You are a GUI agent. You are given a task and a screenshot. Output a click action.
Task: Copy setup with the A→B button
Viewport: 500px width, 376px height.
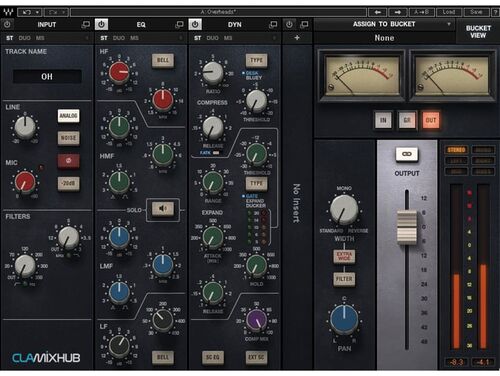click(x=421, y=12)
